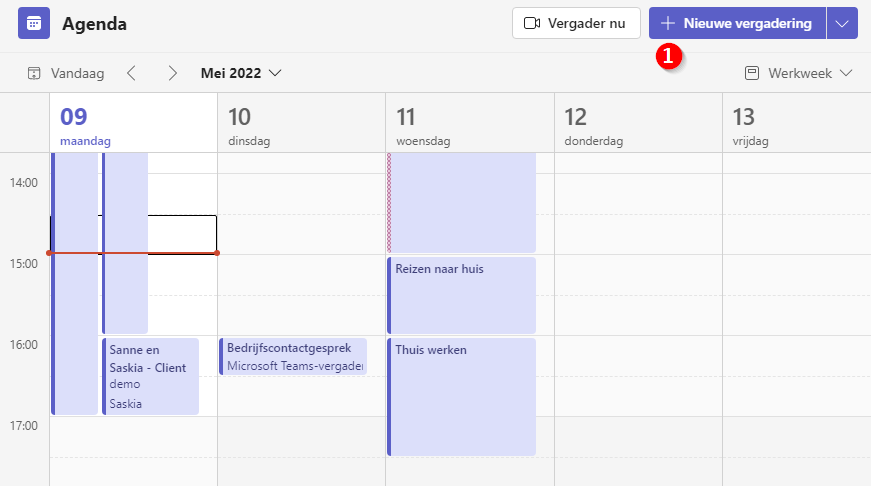Open the Reizen naar huis event
Image resolution: width=871 pixels, height=486 pixels.
click(460, 295)
